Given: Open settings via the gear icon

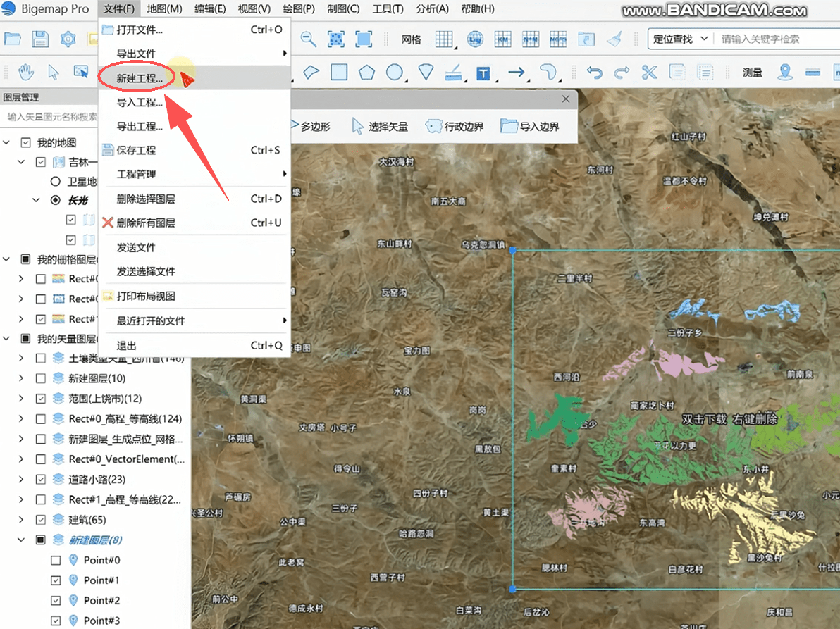Looking at the screenshot, I should click(68, 39).
